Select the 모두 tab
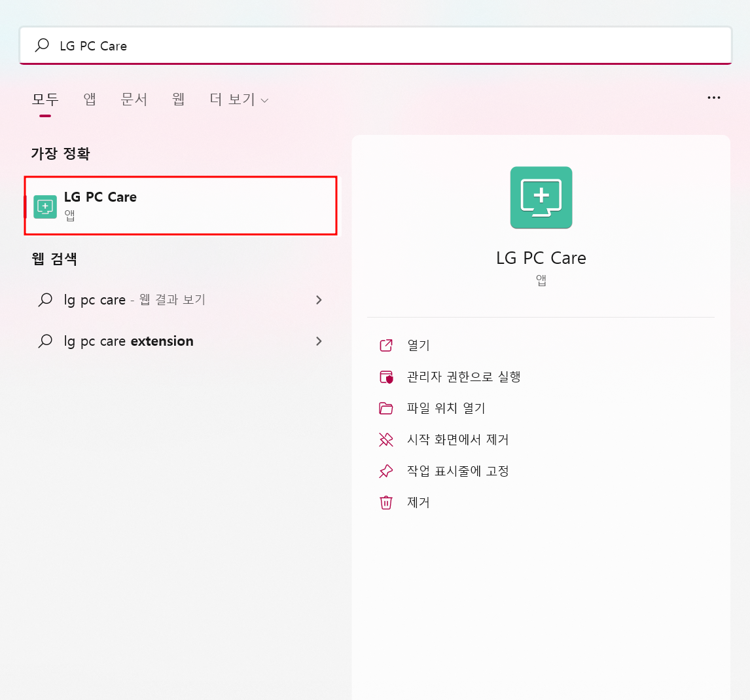Viewport: 750px width, 700px height. 45,99
